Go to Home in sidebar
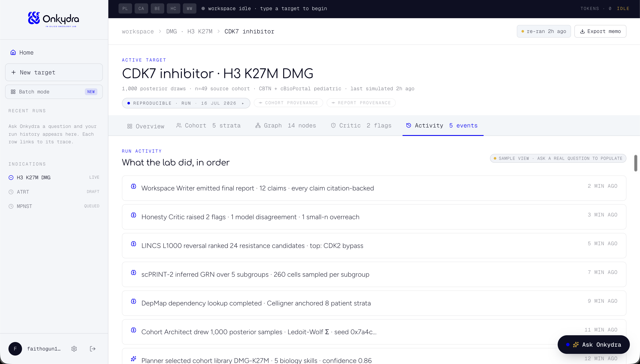The width and height of the screenshot is (640, 364). point(54,52)
